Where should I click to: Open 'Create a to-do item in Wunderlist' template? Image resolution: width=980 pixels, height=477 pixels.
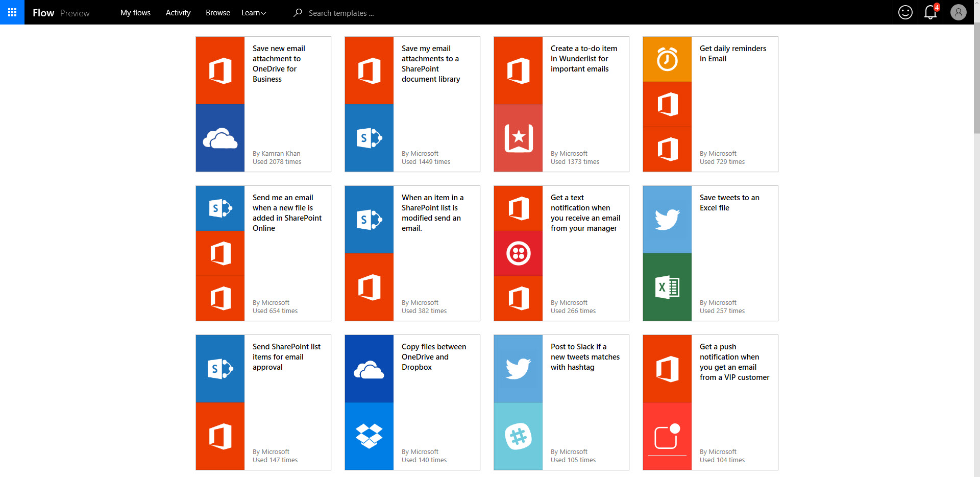pos(584,58)
